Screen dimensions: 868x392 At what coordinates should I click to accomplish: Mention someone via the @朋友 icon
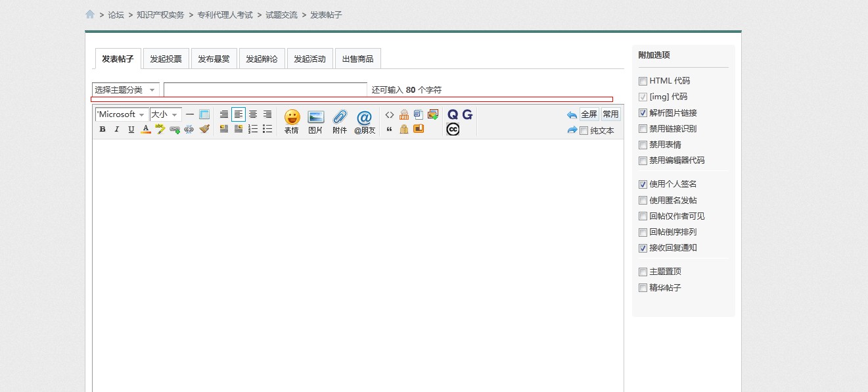[365, 119]
